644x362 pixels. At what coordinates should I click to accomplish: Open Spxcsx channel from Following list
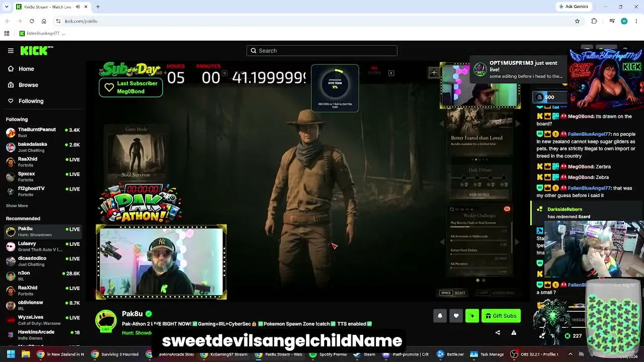pos(43,176)
